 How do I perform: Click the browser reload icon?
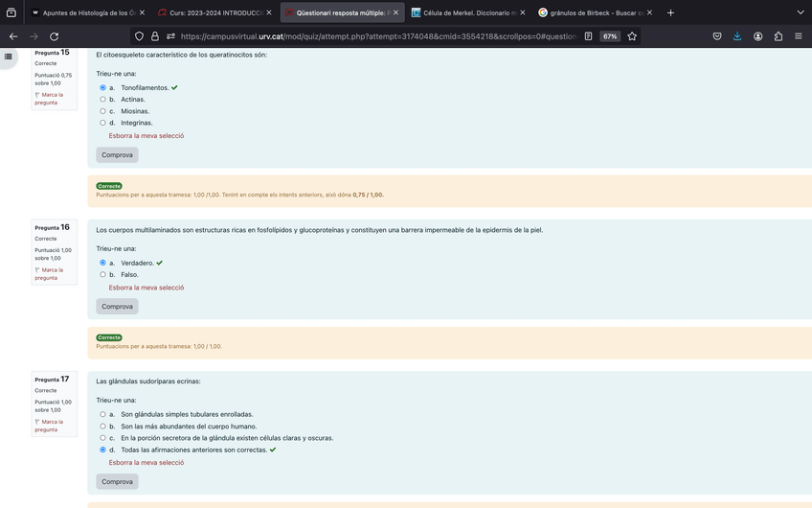[x=54, y=36]
